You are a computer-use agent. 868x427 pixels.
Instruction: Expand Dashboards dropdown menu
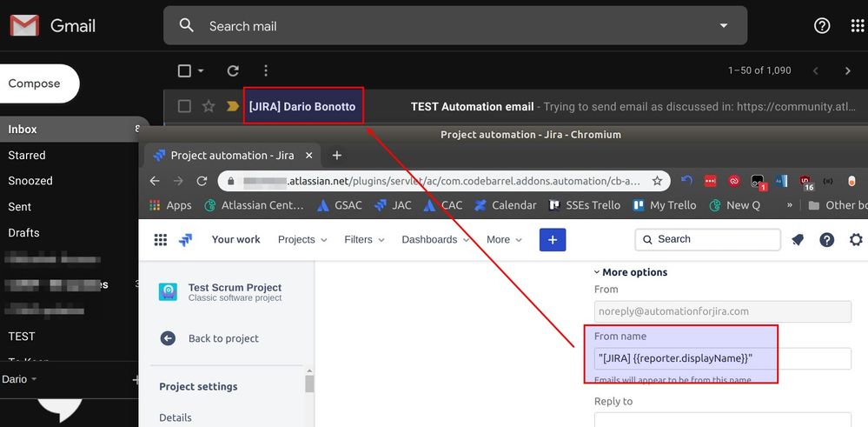click(x=435, y=240)
